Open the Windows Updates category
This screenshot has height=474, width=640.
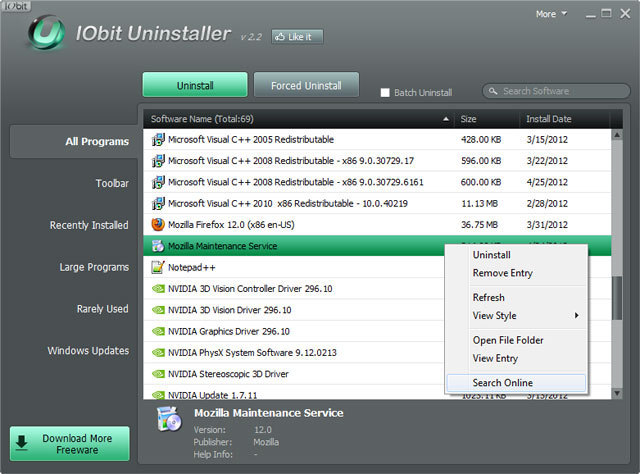tap(88, 351)
